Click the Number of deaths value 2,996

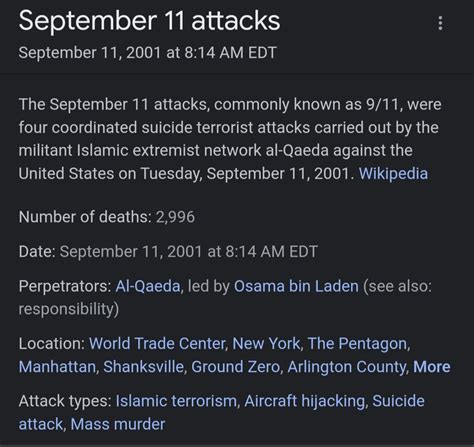[175, 217]
